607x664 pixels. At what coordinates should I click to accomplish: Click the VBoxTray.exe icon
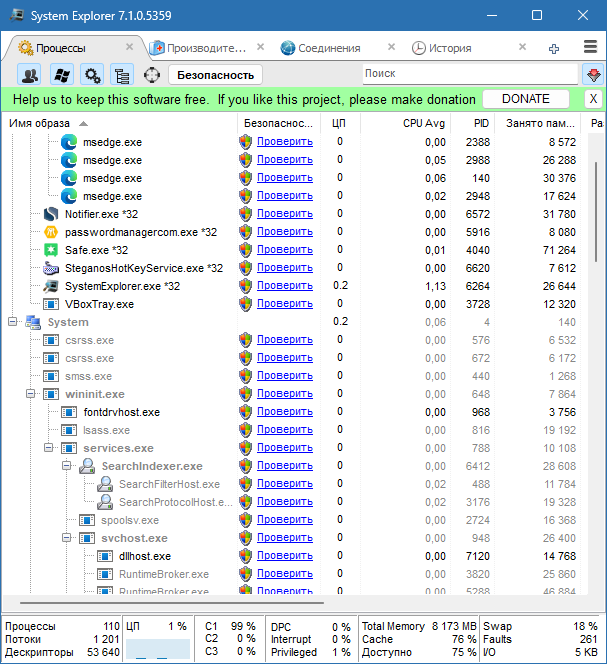tap(51, 304)
